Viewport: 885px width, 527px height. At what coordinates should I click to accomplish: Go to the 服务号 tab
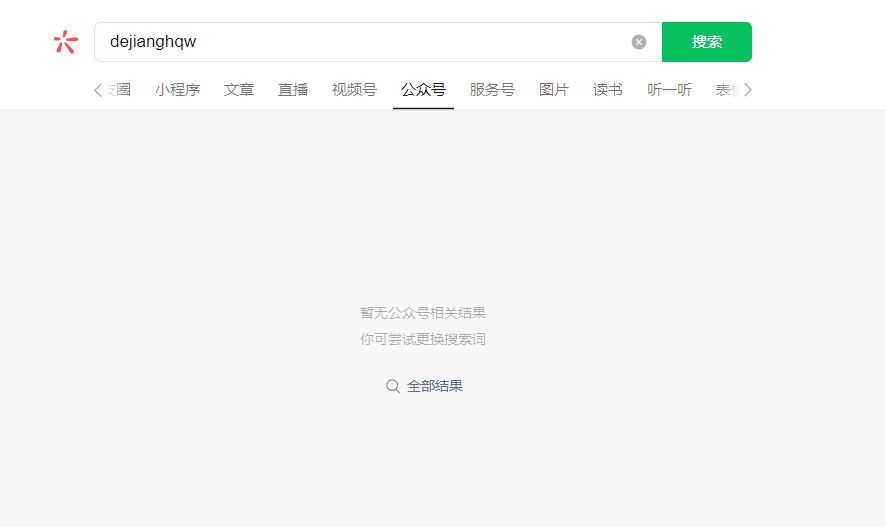(492, 90)
